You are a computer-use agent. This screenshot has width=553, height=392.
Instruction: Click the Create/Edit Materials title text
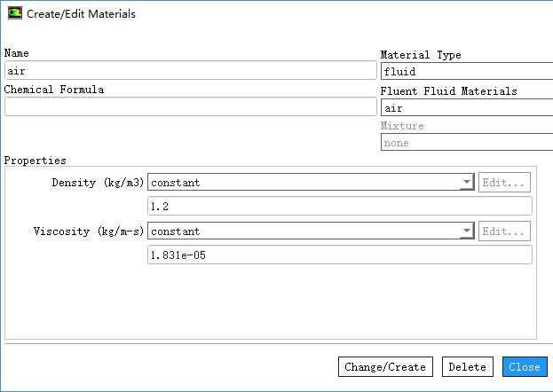coord(82,14)
